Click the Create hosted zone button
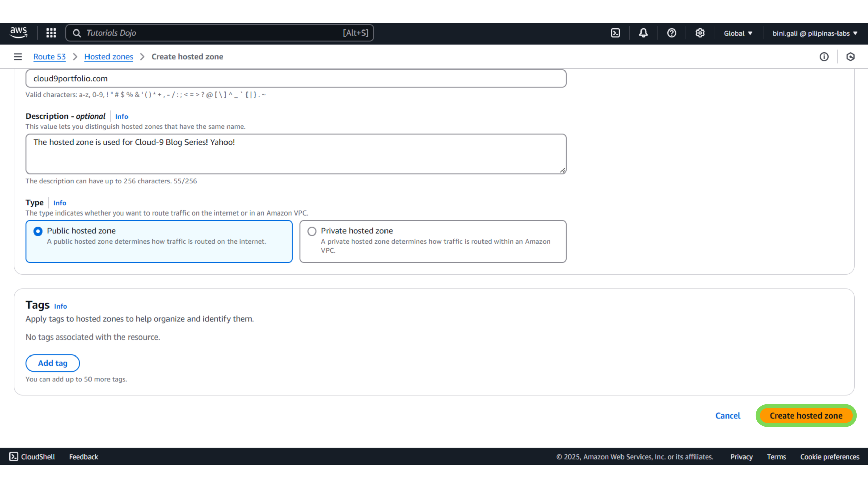868x488 pixels. pos(806,415)
